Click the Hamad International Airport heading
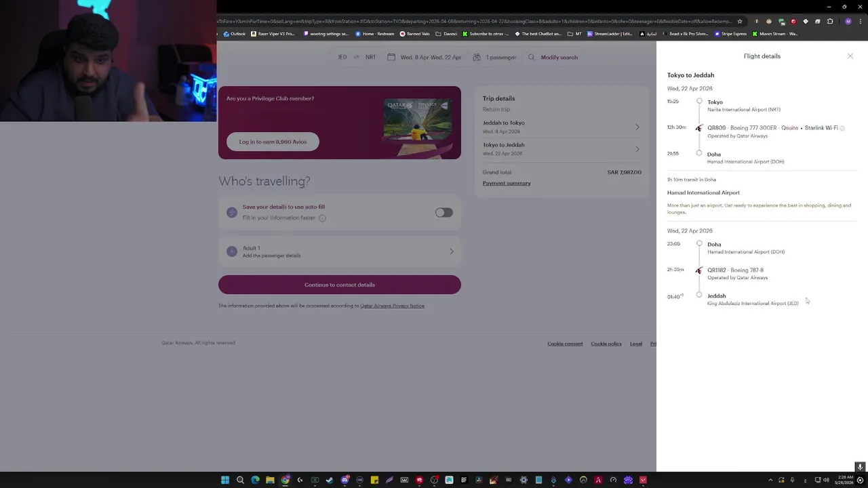This screenshot has width=868, height=488. click(x=703, y=193)
